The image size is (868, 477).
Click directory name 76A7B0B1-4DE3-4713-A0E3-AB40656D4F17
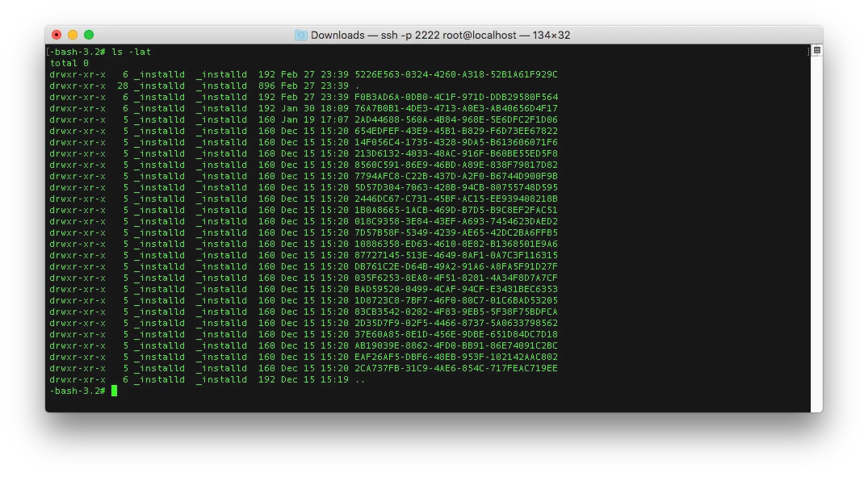click(456, 108)
